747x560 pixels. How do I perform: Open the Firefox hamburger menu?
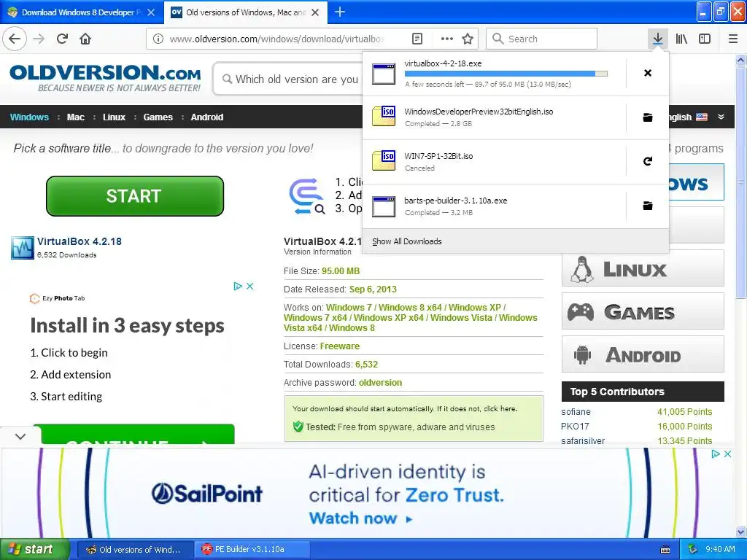point(732,39)
